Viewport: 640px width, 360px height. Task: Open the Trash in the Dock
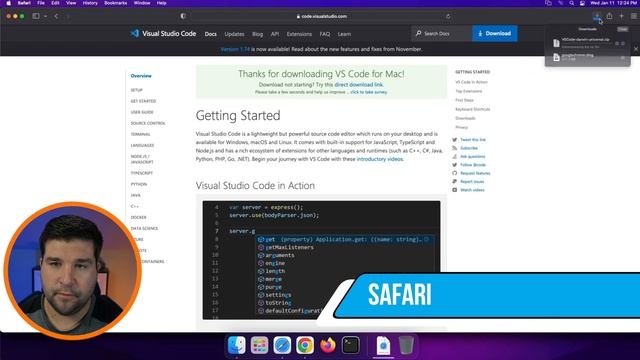(x=406, y=345)
